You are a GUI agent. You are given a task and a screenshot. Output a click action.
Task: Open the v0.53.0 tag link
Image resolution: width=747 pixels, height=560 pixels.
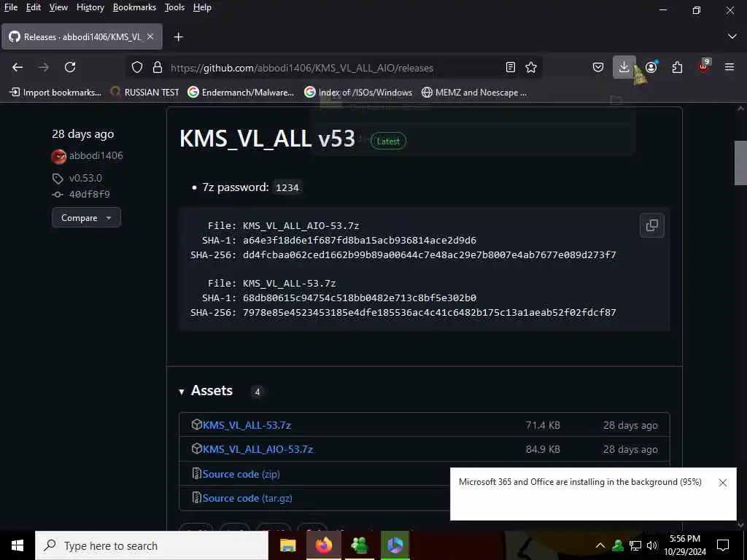coord(85,178)
